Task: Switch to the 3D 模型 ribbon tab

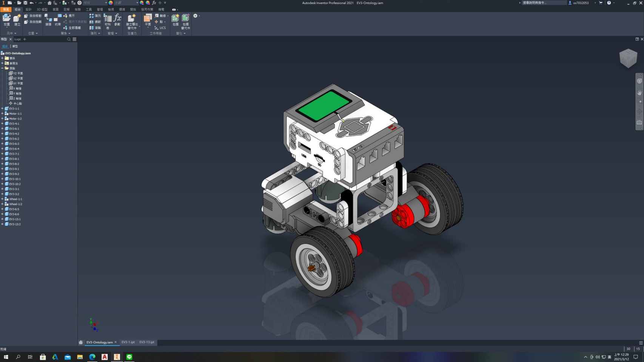Action: coord(42,9)
